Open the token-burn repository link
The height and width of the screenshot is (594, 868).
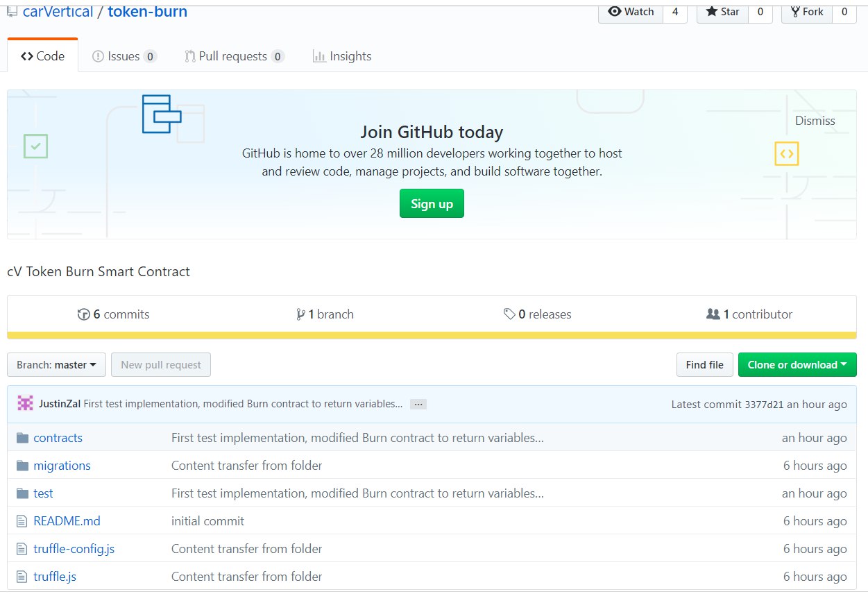147,12
